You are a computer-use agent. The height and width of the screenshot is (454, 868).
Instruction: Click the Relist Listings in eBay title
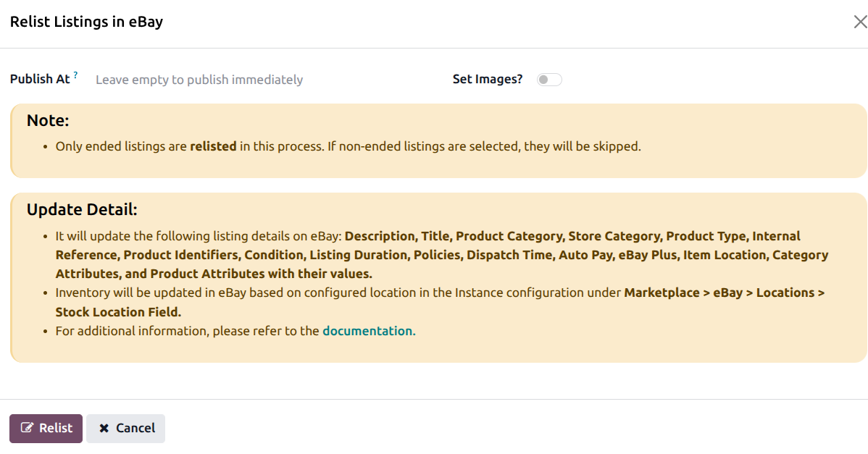(86, 22)
